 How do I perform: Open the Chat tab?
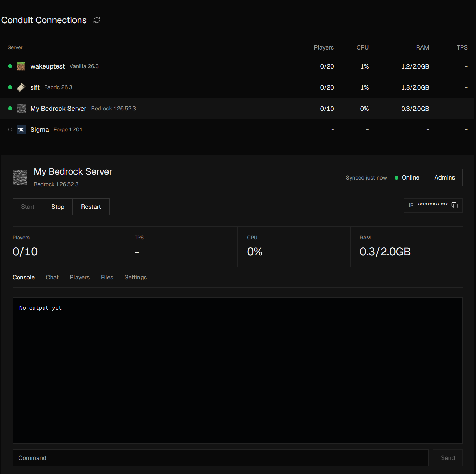[52, 277]
